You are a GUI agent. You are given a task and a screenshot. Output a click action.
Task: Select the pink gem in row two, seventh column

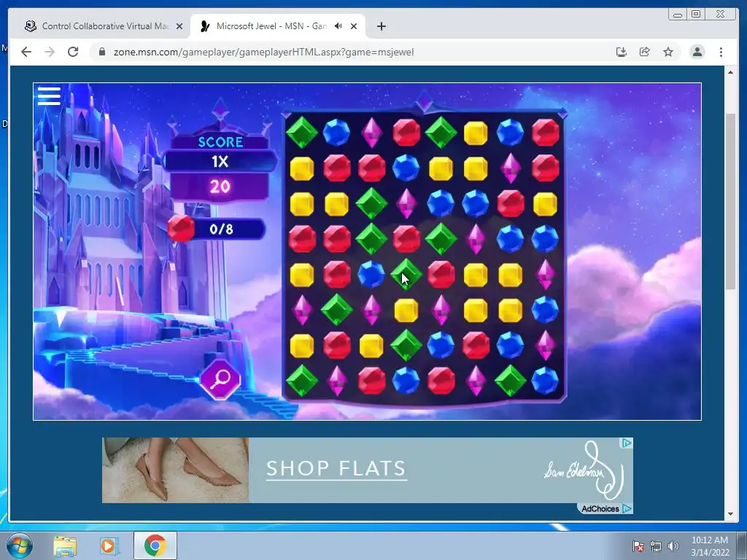(510, 168)
